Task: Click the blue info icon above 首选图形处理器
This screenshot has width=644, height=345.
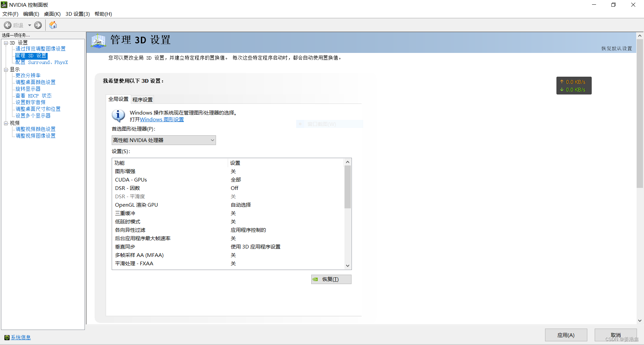Action: (118, 116)
